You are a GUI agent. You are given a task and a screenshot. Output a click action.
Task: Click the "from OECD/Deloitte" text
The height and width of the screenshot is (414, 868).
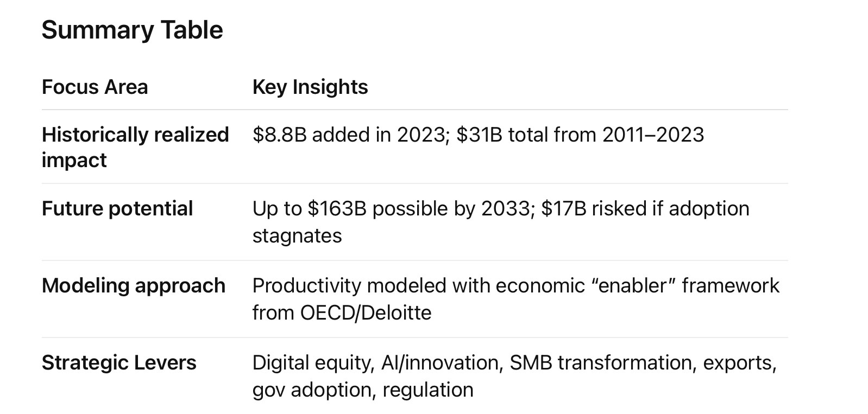coord(342,313)
